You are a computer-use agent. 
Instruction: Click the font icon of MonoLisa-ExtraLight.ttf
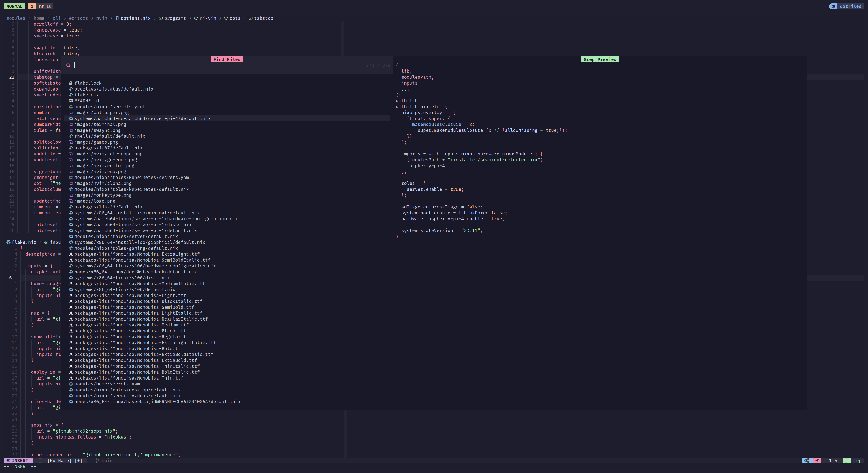(71, 254)
